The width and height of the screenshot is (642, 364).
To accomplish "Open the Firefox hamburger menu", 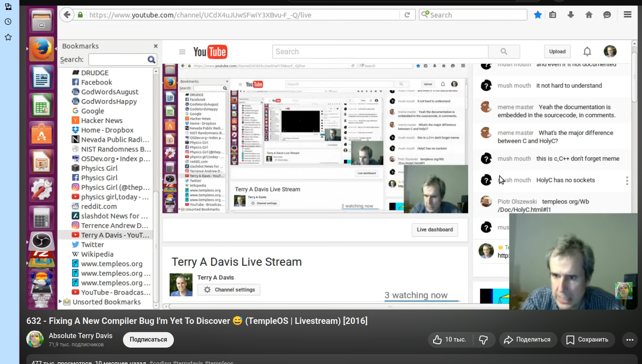I will click(628, 15).
